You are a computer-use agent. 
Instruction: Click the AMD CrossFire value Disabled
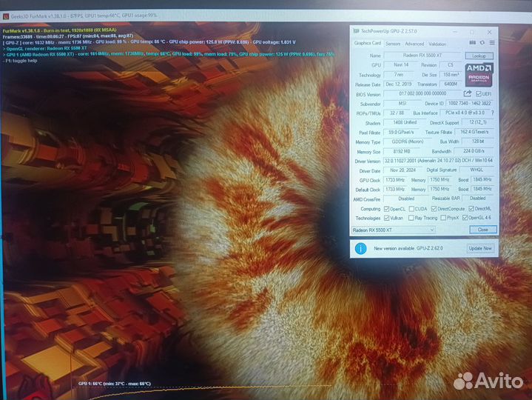(x=406, y=199)
